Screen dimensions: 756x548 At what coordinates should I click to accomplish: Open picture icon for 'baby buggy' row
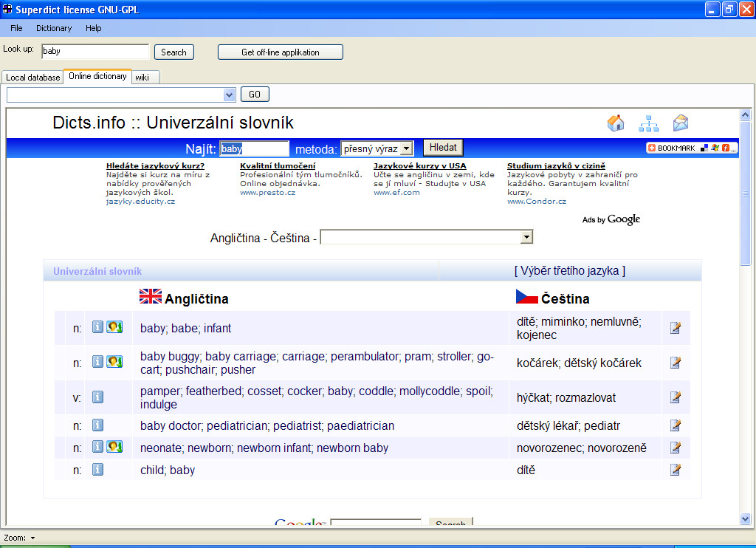pos(114,362)
